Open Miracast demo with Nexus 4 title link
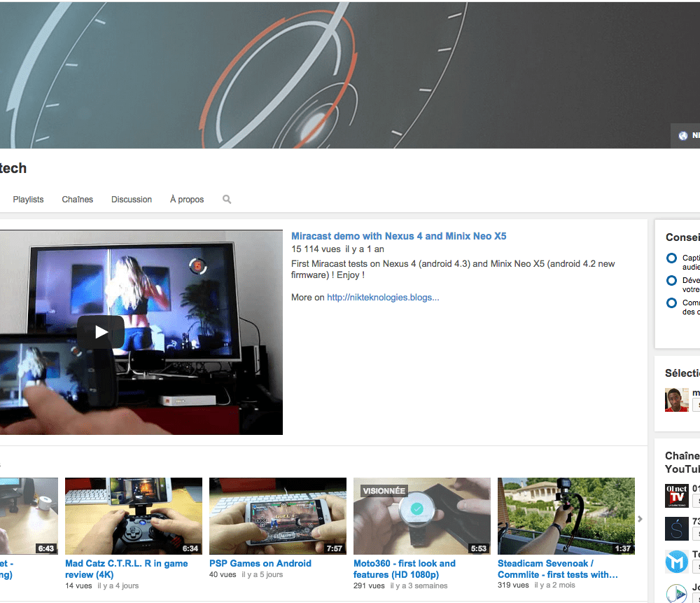700x603 pixels. point(399,236)
